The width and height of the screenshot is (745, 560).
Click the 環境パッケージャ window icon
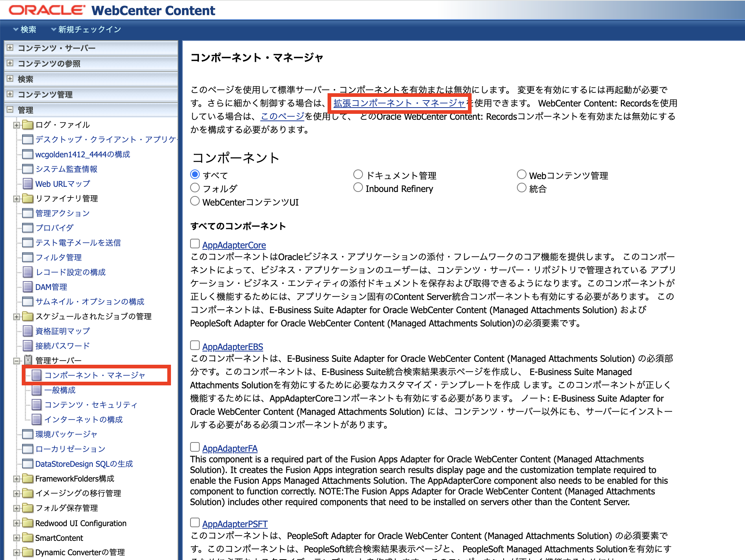(x=28, y=434)
